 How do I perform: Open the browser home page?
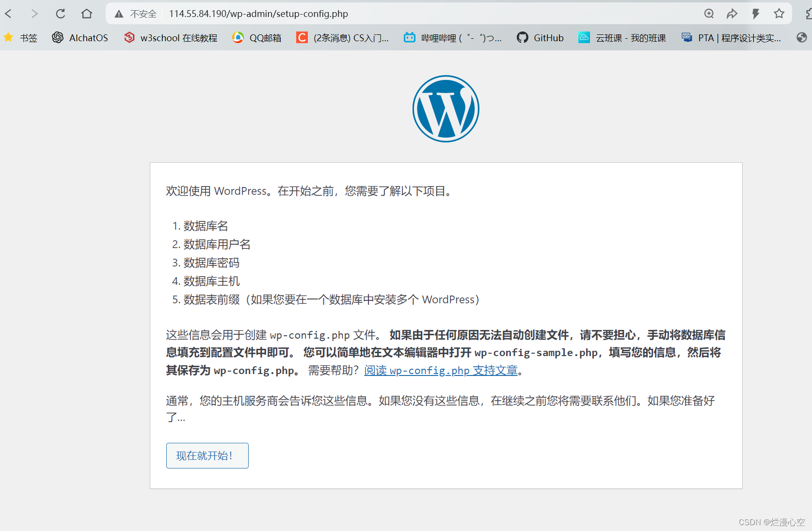point(86,14)
